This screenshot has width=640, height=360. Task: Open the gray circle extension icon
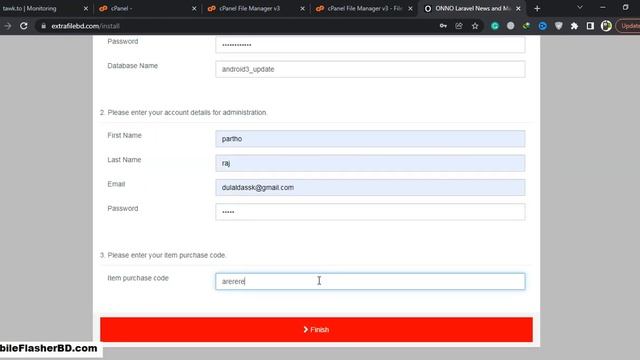coord(510,26)
